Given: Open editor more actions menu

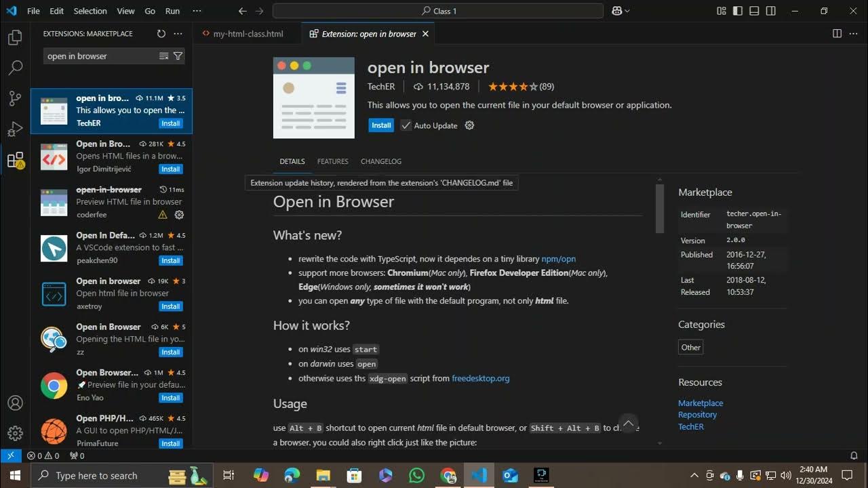Looking at the screenshot, I should coord(854,33).
